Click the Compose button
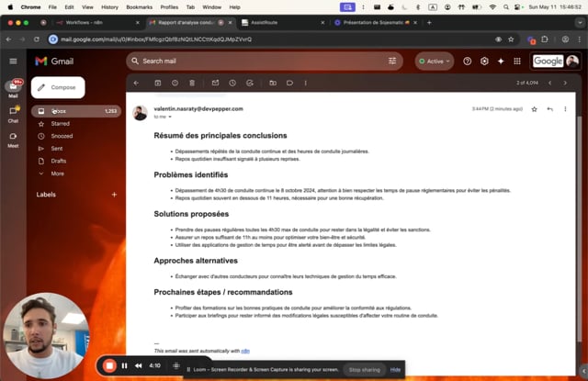The image size is (588, 381). coord(58,87)
